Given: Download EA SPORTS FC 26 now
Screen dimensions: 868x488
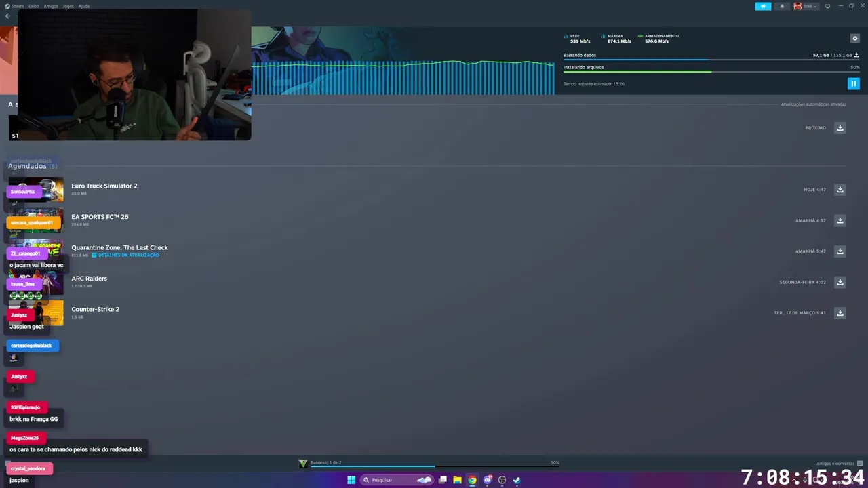Looking at the screenshot, I should point(840,220).
